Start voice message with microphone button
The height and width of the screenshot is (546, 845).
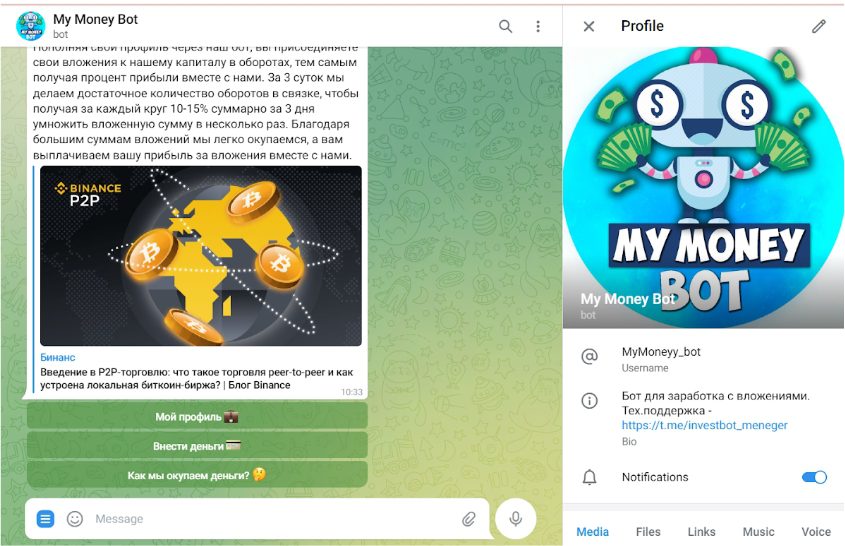pos(516,519)
